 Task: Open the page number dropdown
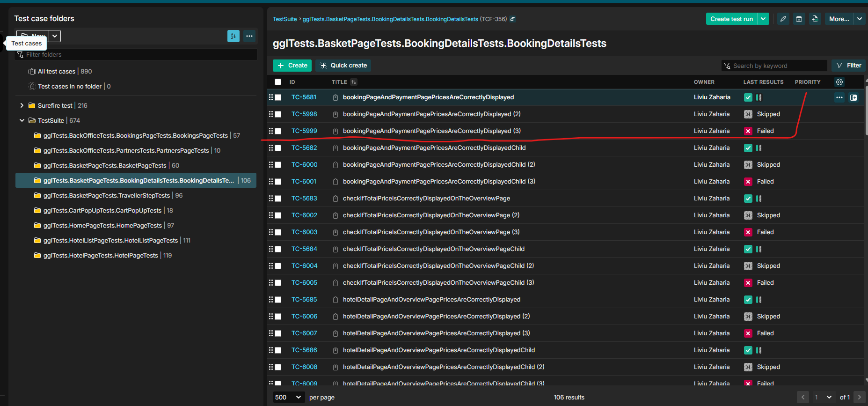824,397
